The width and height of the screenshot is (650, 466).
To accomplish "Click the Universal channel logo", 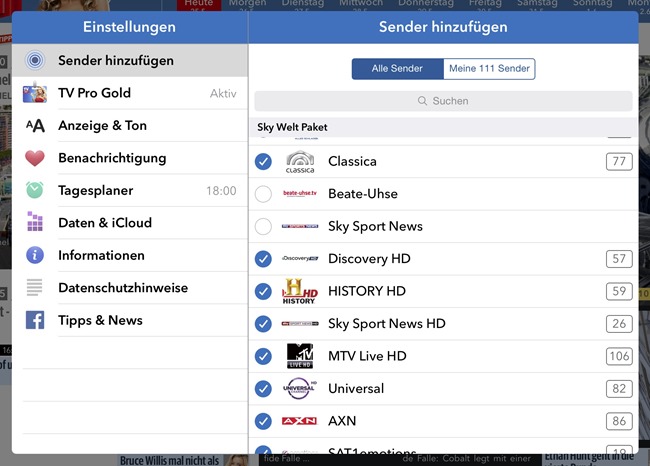I will pos(299,389).
